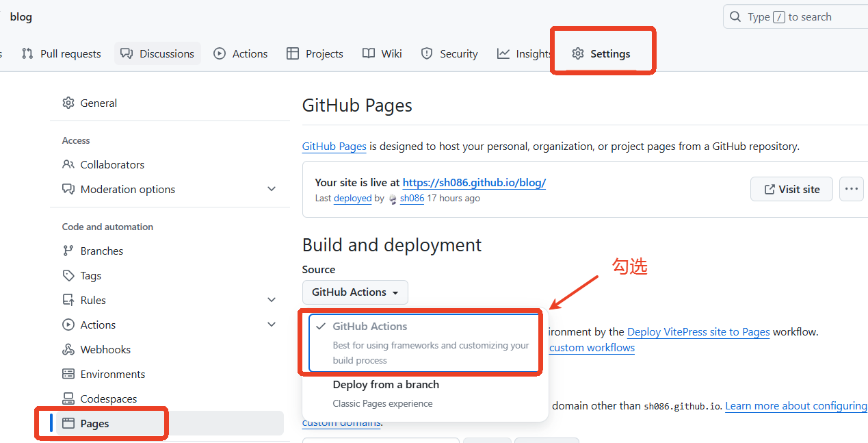
Task: Open the Insights tab
Action: click(x=525, y=53)
